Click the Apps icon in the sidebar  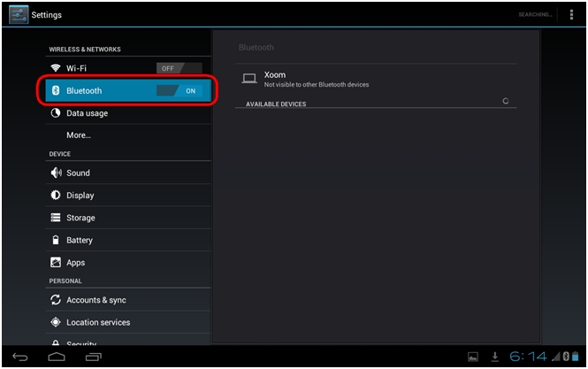pyautogui.click(x=56, y=263)
